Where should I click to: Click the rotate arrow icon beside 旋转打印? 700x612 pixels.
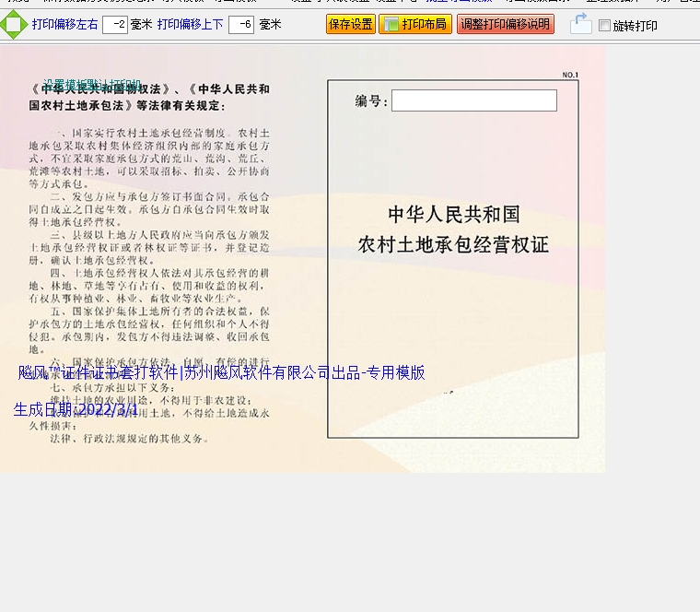pyautogui.click(x=580, y=24)
